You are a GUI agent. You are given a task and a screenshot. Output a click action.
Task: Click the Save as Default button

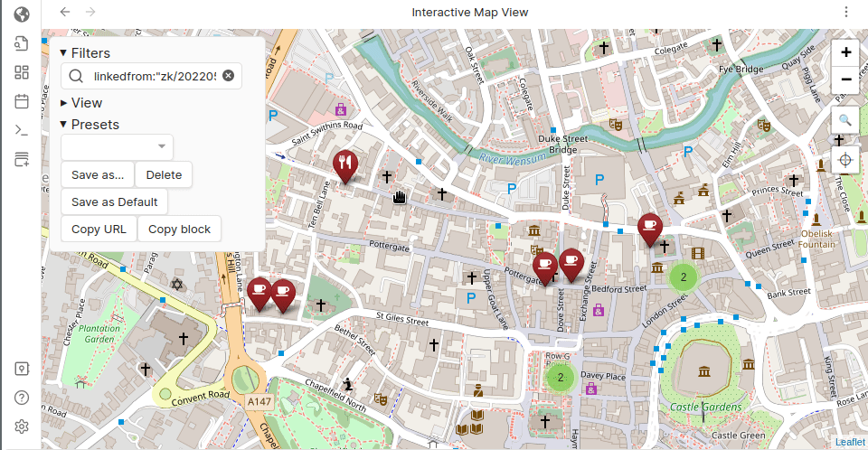pyautogui.click(x=115, y=202)
